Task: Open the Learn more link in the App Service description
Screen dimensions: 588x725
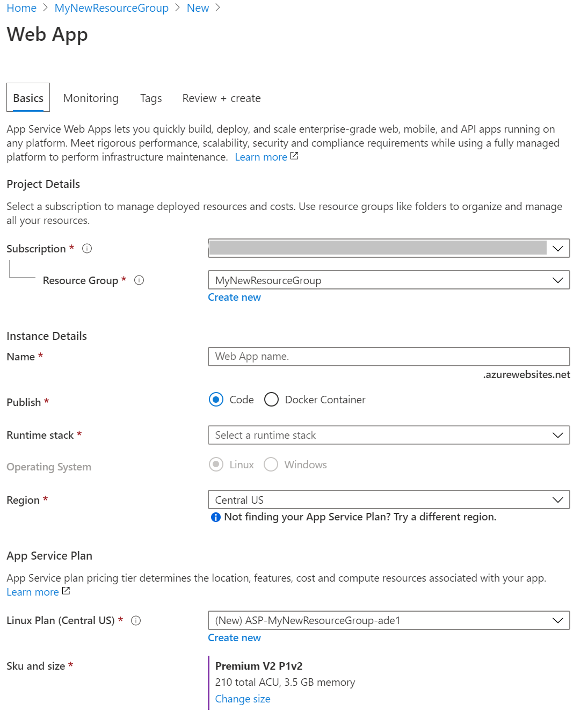Action: pos(261,156)
